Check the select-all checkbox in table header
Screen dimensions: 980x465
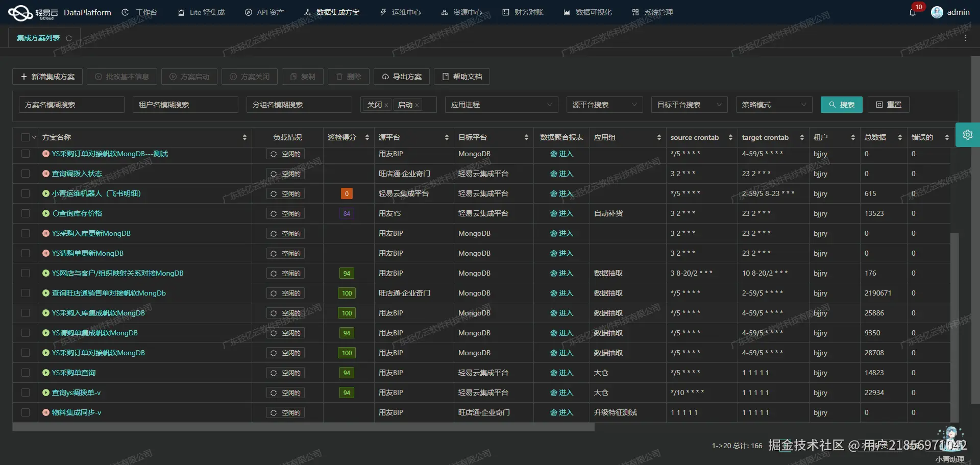point(24,137)
